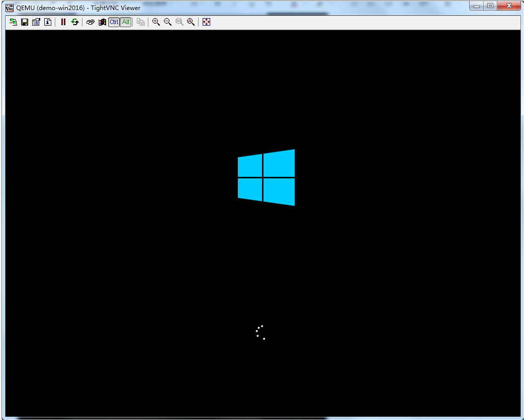Send Ctrl+Alt+Del to remote machine

[x=90, y=22]
